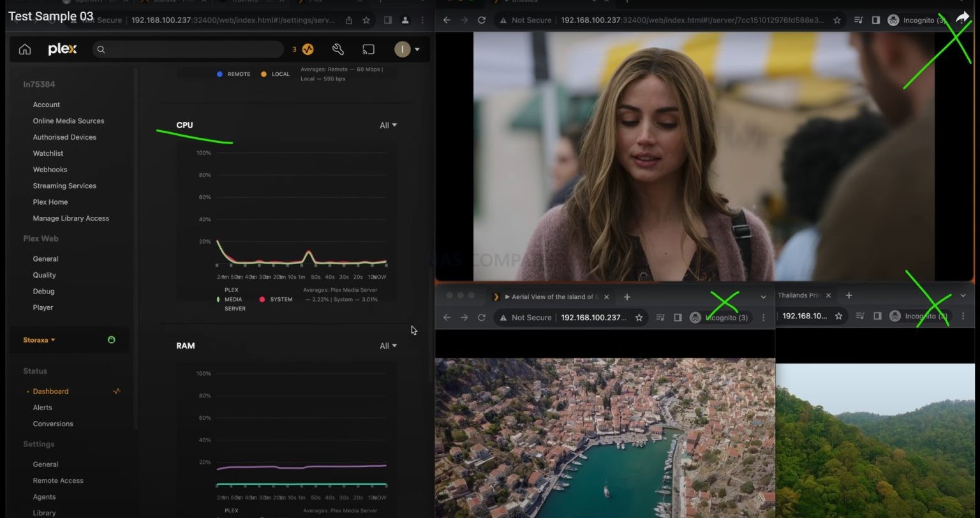Open Plex settings wrench icon
The image size is (980, 518).
tap(338, 49)
